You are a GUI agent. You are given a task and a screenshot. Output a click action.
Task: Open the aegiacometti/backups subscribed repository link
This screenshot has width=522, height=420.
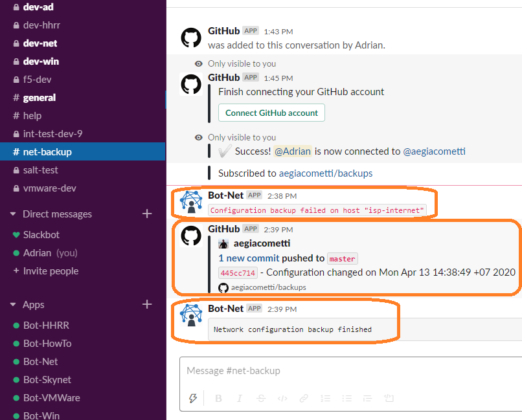[326, 173]
